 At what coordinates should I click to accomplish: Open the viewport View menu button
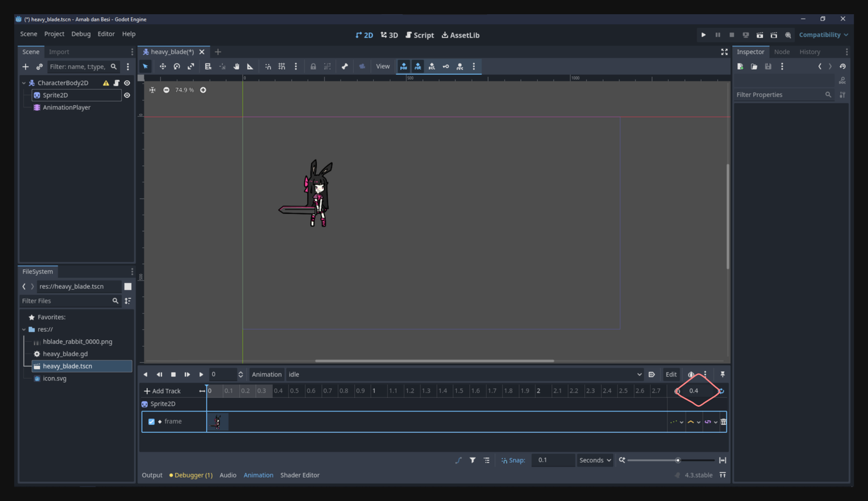[383, 66]
